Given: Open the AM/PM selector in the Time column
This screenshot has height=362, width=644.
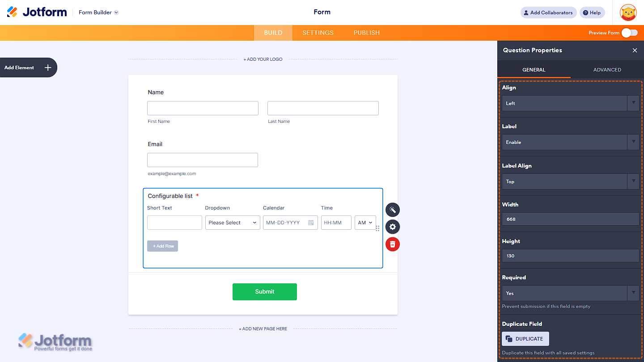Looking at the screenshot, I should point(365,223).
